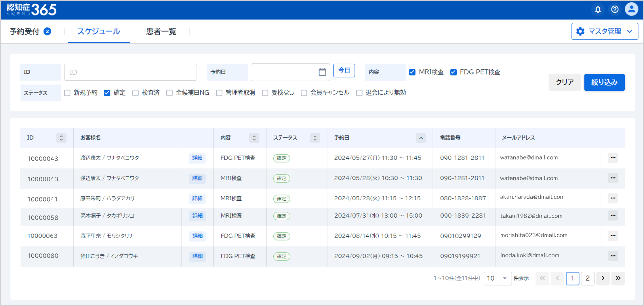Open the more options menu for 渡辺康太 FDG PET row
Viewport: 644px width, 306px height.
[613, 158]
